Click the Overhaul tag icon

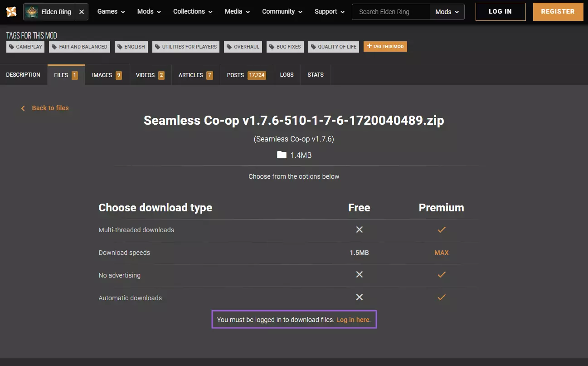click(229, 47)
